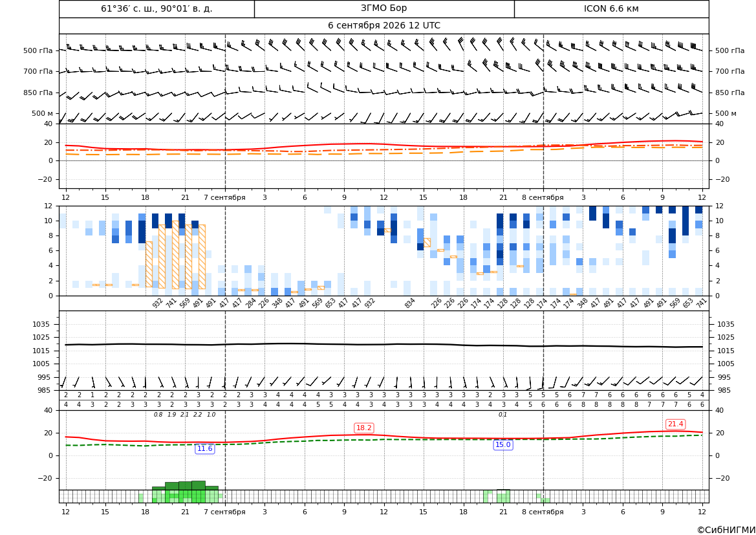The image size is (756, 535).
Task: Click the 500 гПа label on the left
Action: [x=38, y=50]
